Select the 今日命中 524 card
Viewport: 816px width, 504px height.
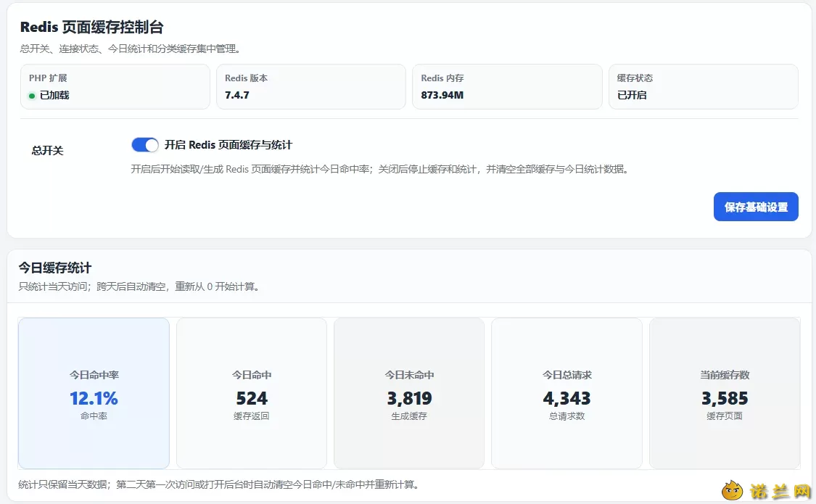(x=252, y=393)
